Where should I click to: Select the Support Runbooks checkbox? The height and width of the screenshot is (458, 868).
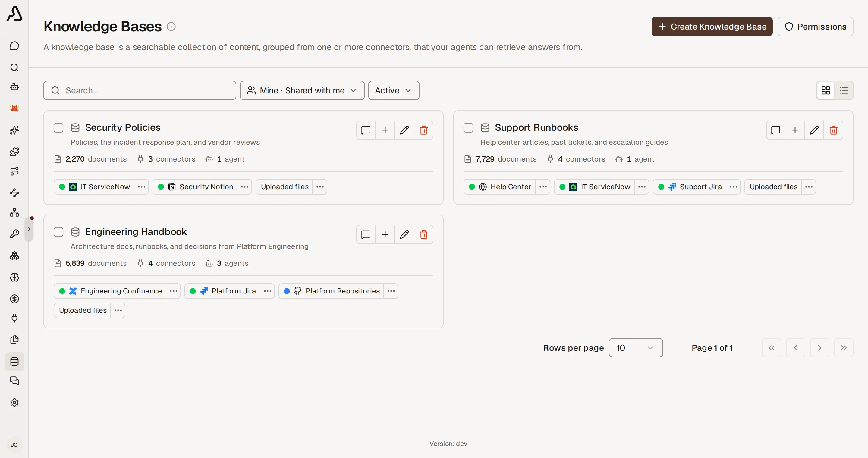pyautogui.click(x=468, y=128)
